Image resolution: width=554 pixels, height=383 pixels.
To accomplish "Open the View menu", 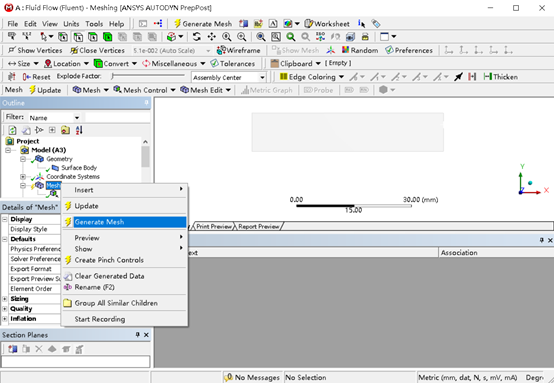I will coord(50,24).
